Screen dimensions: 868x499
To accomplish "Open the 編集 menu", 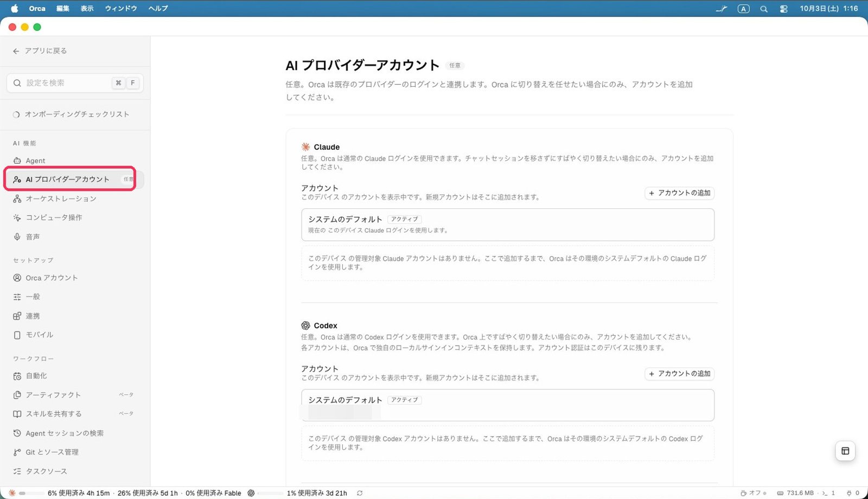I will [x=63, y=8].
